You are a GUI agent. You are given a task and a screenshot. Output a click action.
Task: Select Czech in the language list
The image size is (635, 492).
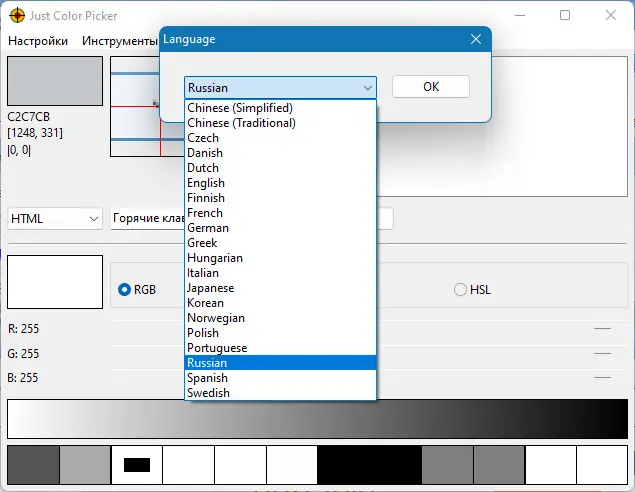click(x=280, y=138)
